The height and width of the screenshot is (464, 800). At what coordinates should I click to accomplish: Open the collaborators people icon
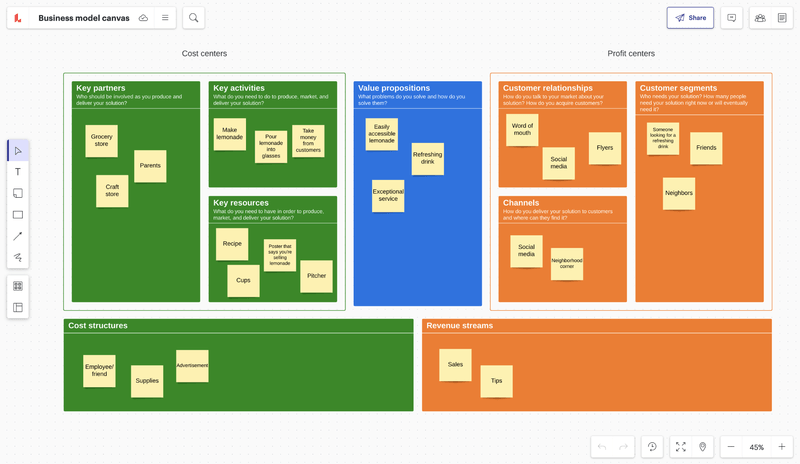pyautogui.click(x=760, y=18)
